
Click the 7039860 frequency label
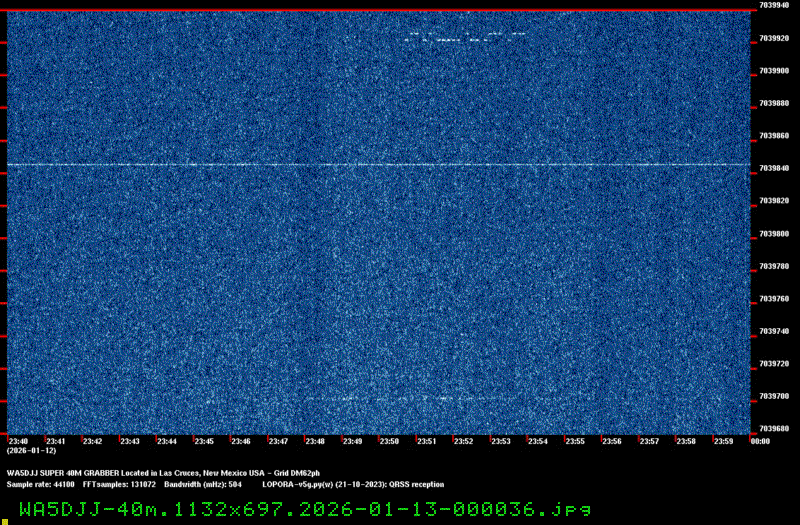click(774, 136)
